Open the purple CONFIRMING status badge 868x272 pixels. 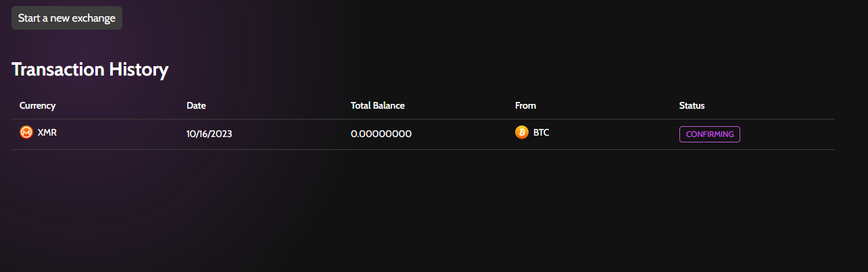709,134
